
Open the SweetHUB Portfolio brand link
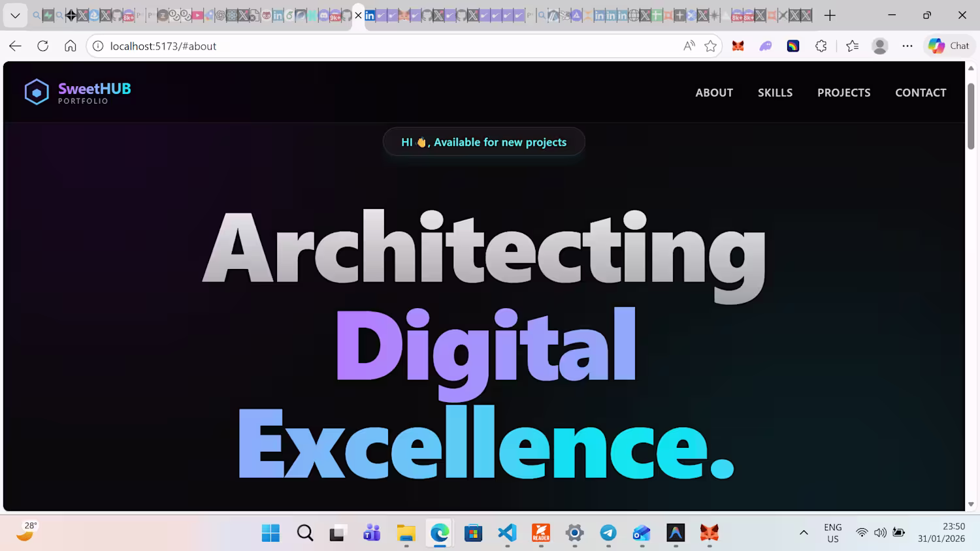(x=78, y=92)
